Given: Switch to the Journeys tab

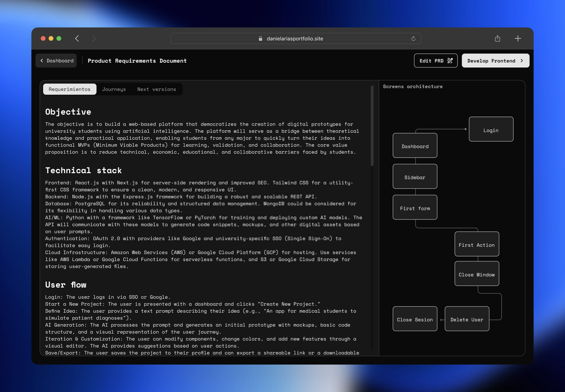Looking at the screenshot, I should (114, 89).
